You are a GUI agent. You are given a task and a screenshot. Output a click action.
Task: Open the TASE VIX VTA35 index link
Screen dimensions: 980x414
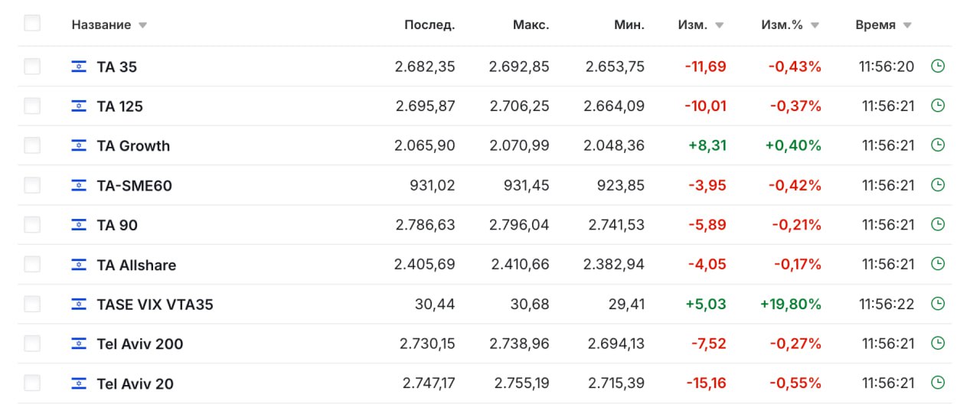(155, 304)
